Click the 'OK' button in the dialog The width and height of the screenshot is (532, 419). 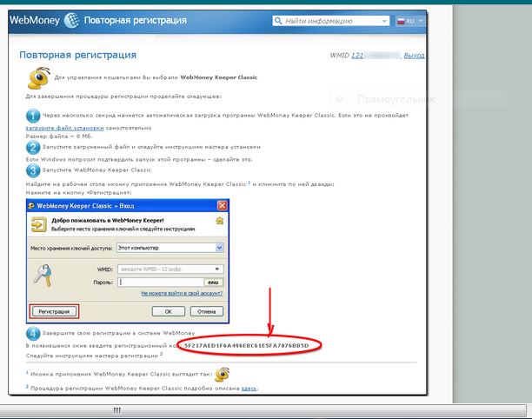point(169,311)
